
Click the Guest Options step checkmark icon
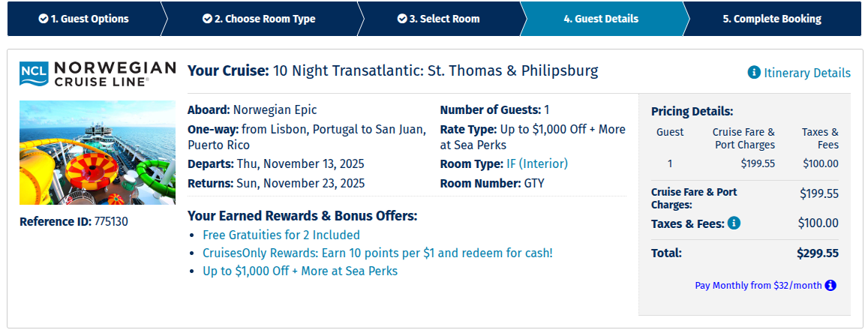43,19
